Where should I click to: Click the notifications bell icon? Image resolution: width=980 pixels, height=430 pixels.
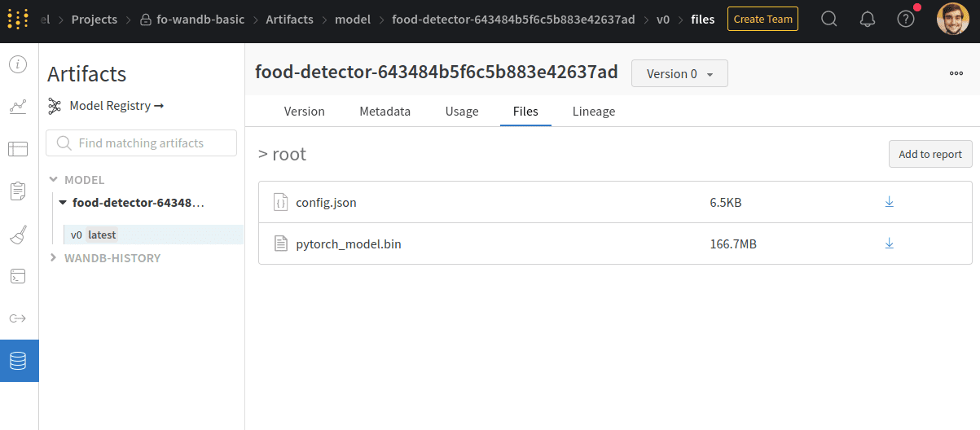tap(868, 19)
